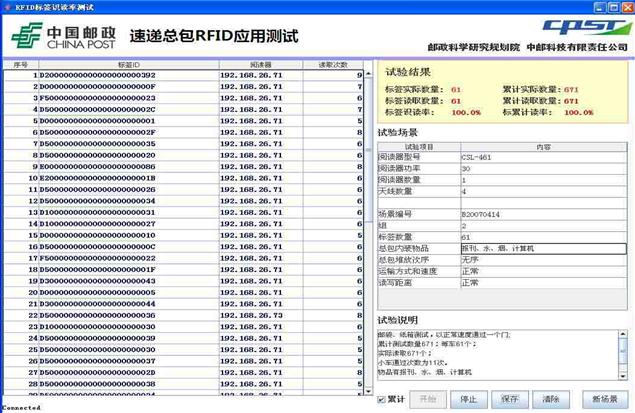635x413 pixels.
Task: Close the RFID test window
Action: pyautogui.click(x=628, y=7)
